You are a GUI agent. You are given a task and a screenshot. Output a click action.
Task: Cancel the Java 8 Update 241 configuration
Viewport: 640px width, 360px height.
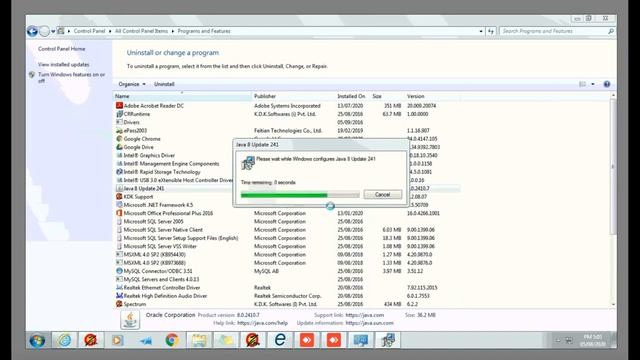point(382,194)
